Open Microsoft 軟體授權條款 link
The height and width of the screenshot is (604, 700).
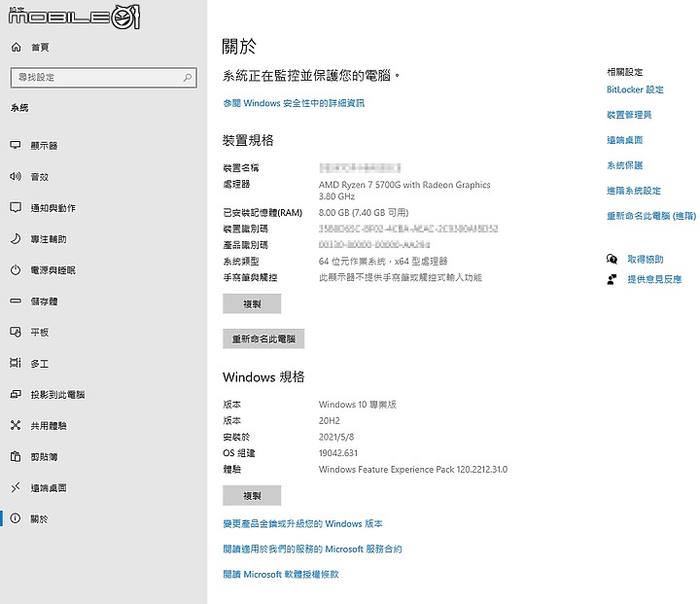[281, 575]
